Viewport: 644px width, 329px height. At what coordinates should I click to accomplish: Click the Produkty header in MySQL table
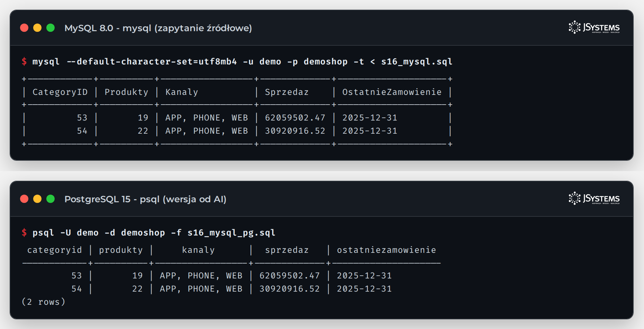tap(126, 92)
